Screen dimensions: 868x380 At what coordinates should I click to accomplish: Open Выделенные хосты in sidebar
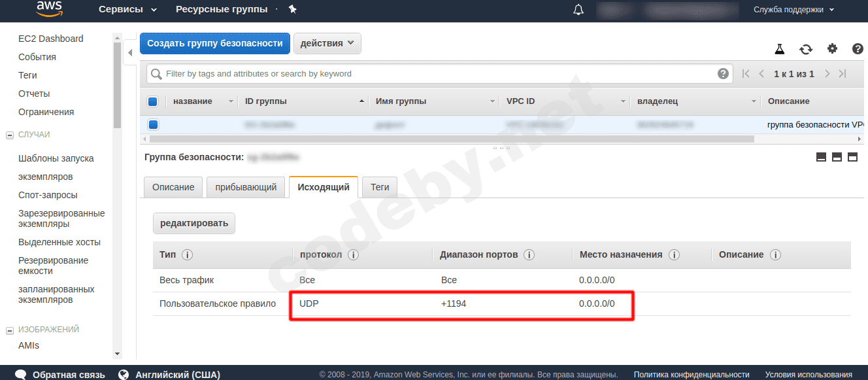[59, 242]
